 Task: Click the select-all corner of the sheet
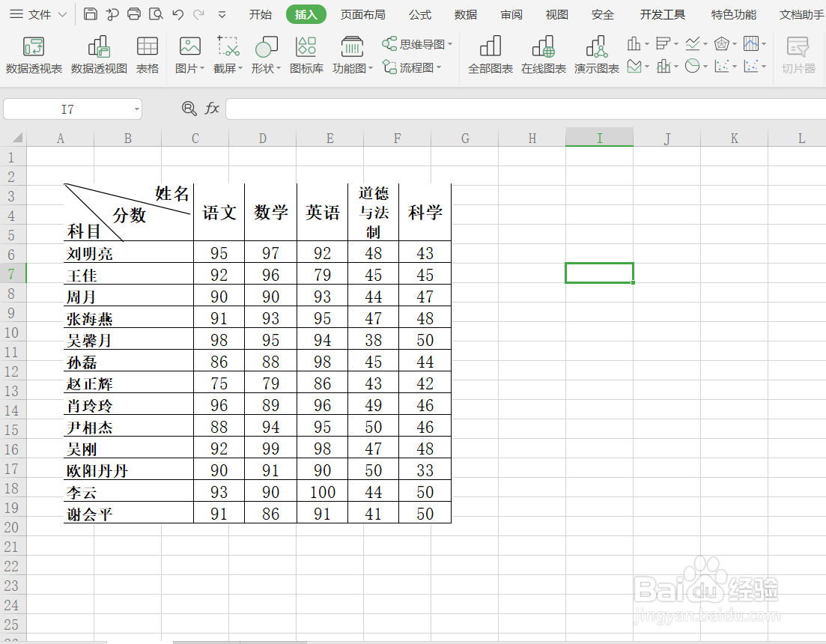click(17, 138)
